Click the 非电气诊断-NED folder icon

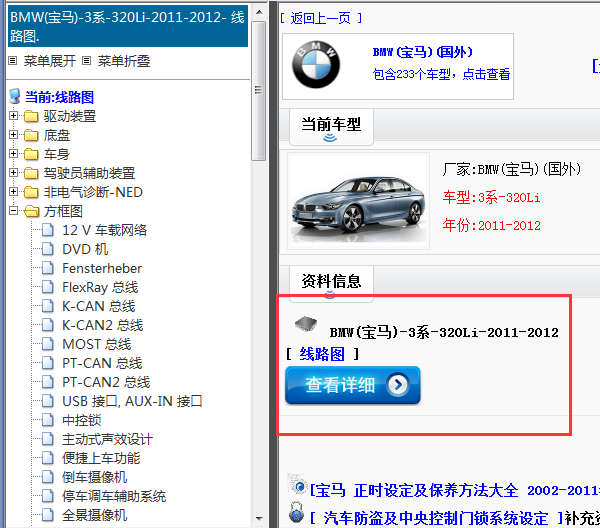[31, 192]
